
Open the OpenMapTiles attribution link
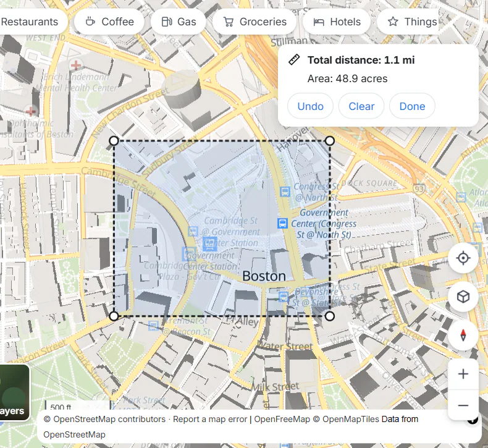[346, 419]
